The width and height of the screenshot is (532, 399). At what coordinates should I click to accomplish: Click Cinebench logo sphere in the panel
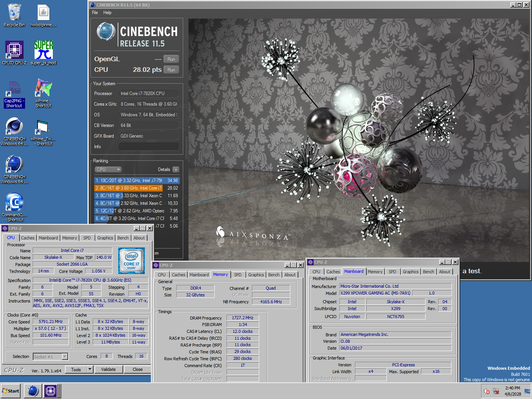[x=106, y=32]
